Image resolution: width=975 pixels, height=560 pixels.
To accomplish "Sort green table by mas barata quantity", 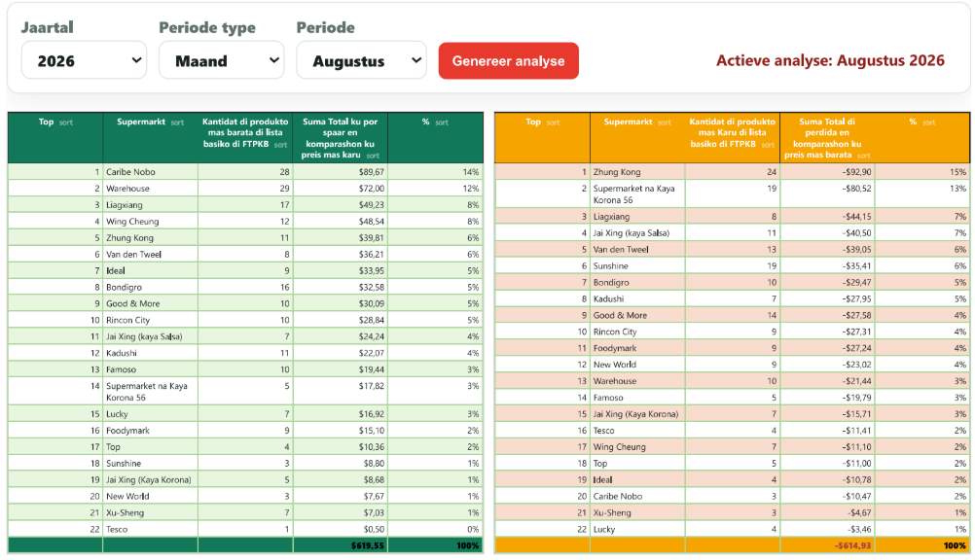I will 280,145.
